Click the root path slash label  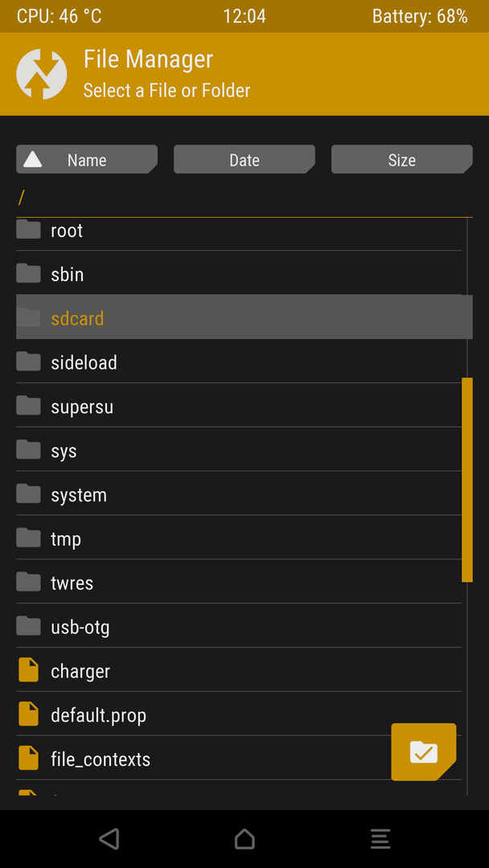[22, 197]
